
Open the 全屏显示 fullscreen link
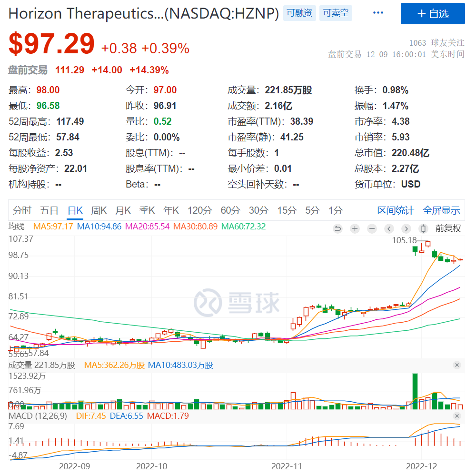click(x=441, y=210)
